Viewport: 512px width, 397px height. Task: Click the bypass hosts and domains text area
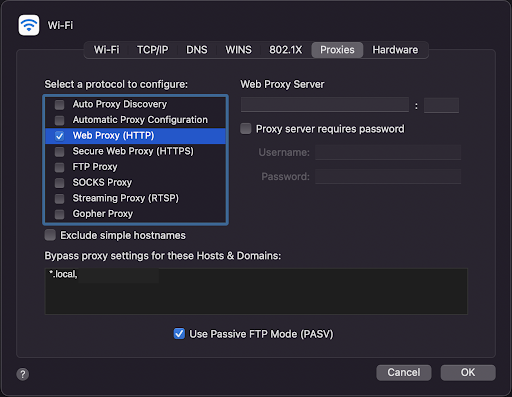[256, 291]
